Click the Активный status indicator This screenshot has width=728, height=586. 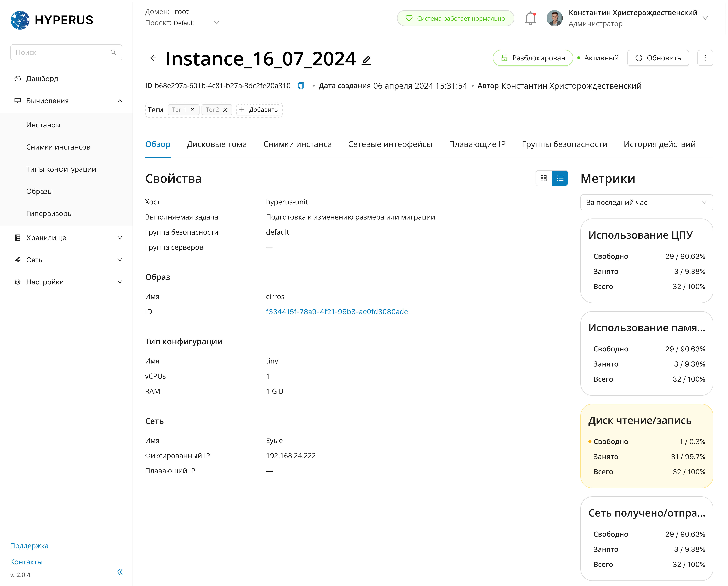coord(598,58)
